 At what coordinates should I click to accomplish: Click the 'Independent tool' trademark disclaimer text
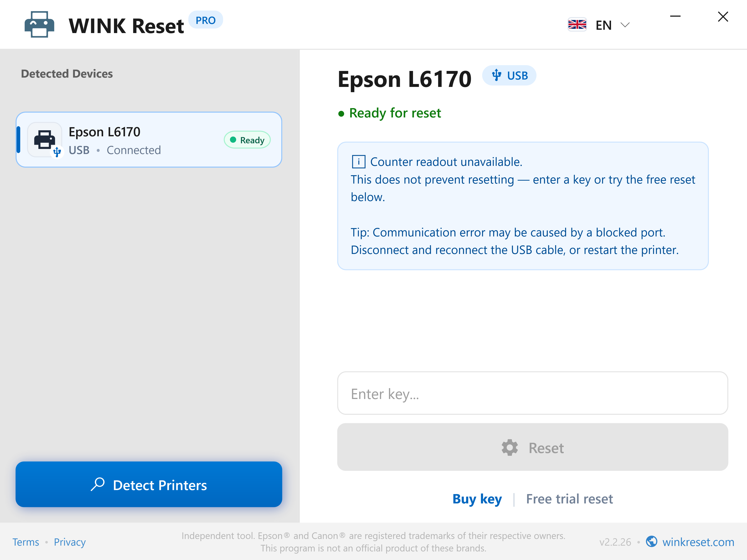(x=373, y=542)
